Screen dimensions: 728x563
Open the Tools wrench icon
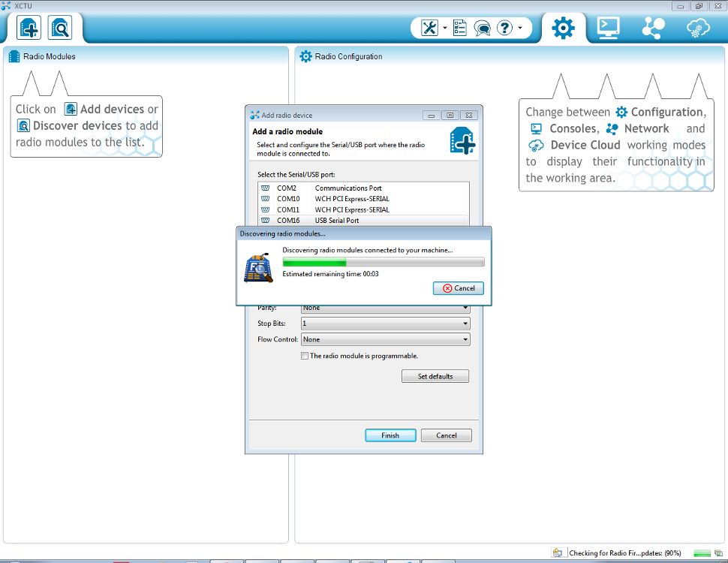point(429,28)
